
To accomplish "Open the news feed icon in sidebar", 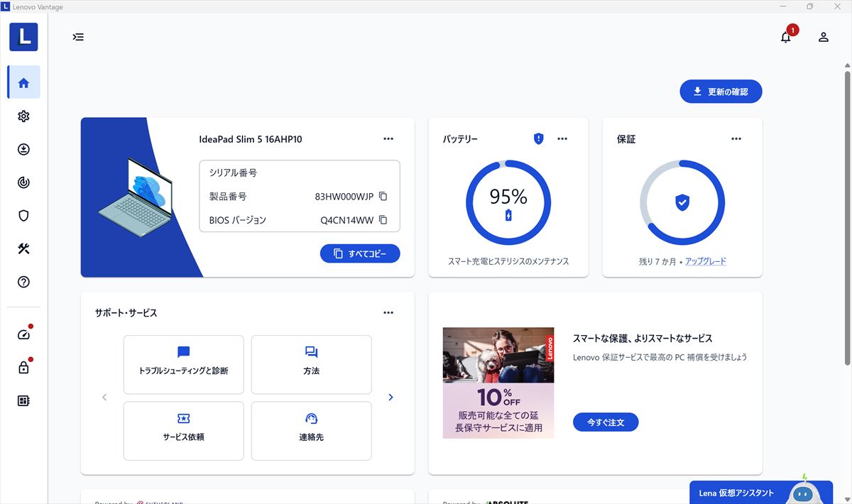I will click(23, 400).
